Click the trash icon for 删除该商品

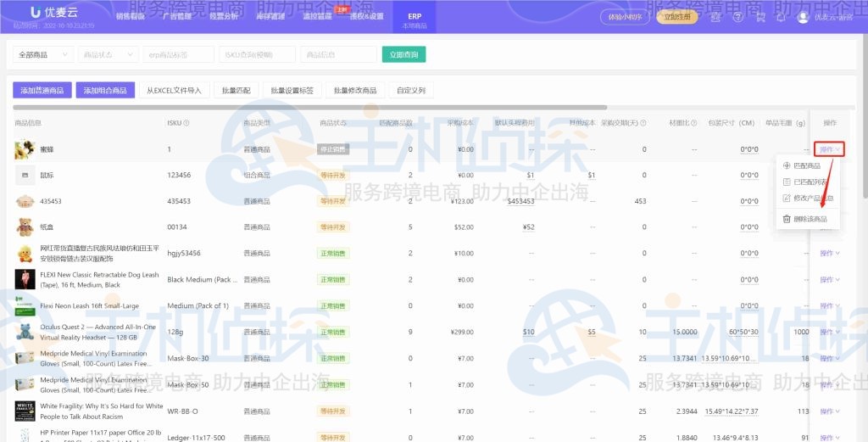coord(785,219)
